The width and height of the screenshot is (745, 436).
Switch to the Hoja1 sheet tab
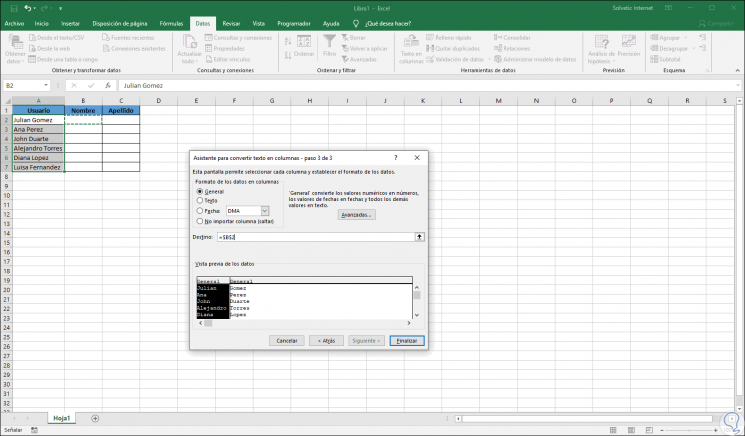pyautogui.click(x=62, y=418)
